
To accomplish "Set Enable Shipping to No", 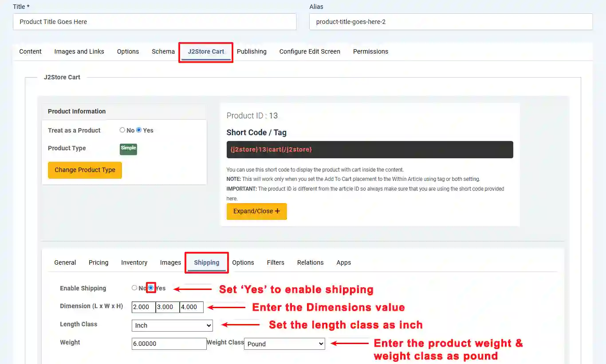I will 134,288.
